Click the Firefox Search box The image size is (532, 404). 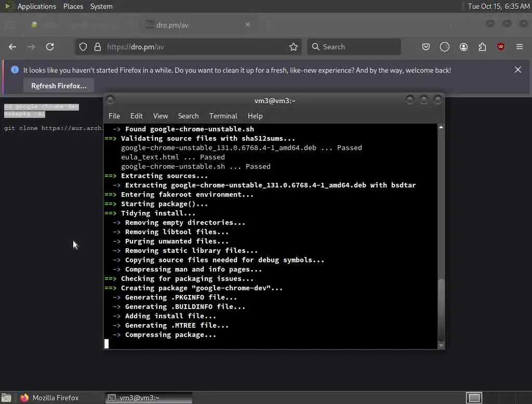pyautogui.click(x=354, y=47)
